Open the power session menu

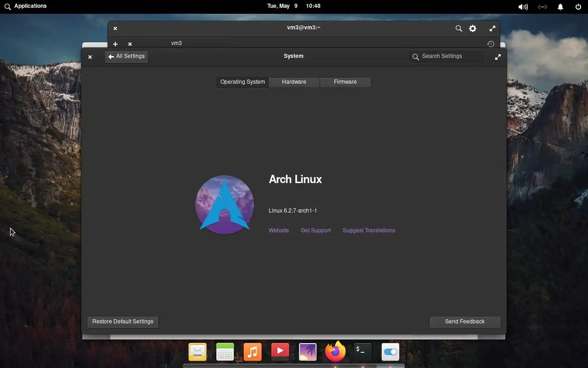tap(578, 6)
